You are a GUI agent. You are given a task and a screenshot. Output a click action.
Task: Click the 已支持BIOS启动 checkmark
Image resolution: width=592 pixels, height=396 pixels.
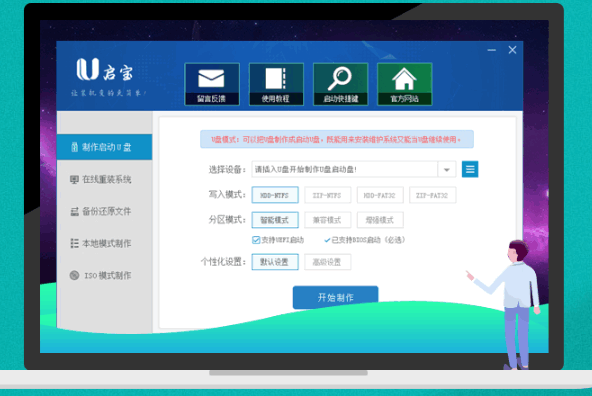coord(327,240)
